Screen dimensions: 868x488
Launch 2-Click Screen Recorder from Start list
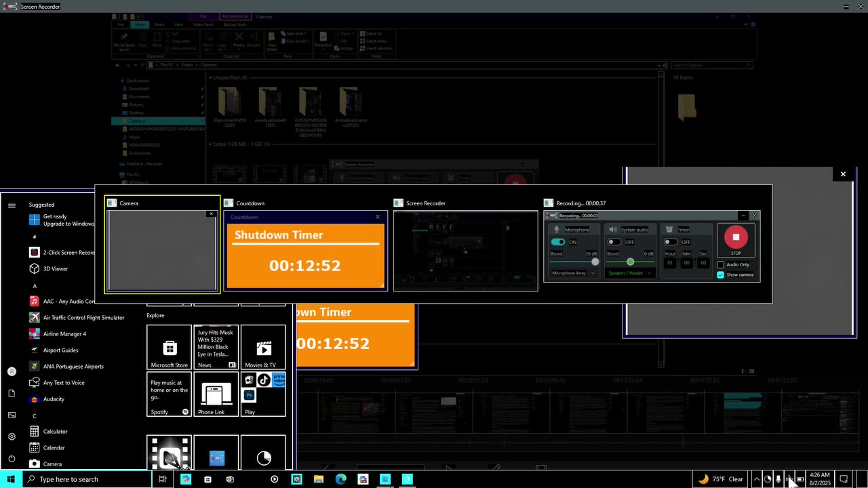tap(62, 252)
